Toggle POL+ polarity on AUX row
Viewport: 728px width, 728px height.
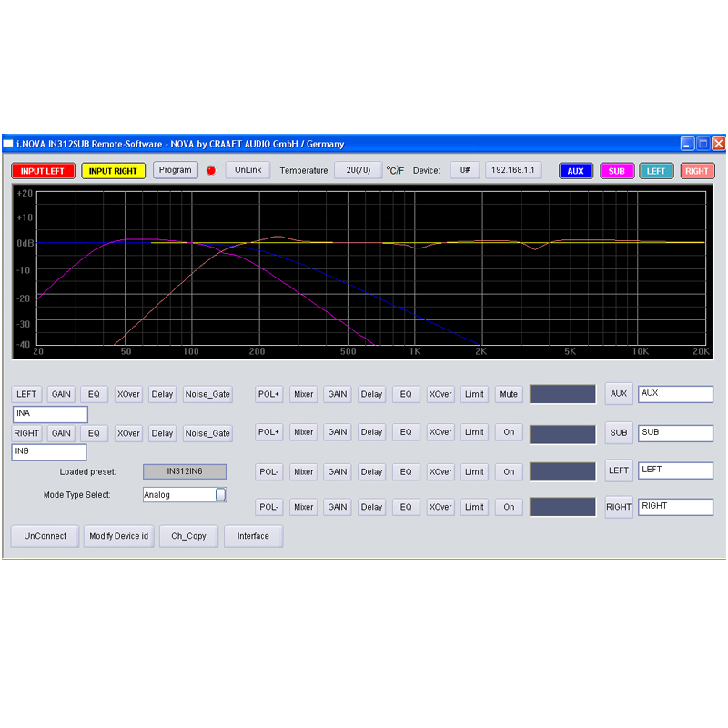pyautogui.click(x=268, y=394)
